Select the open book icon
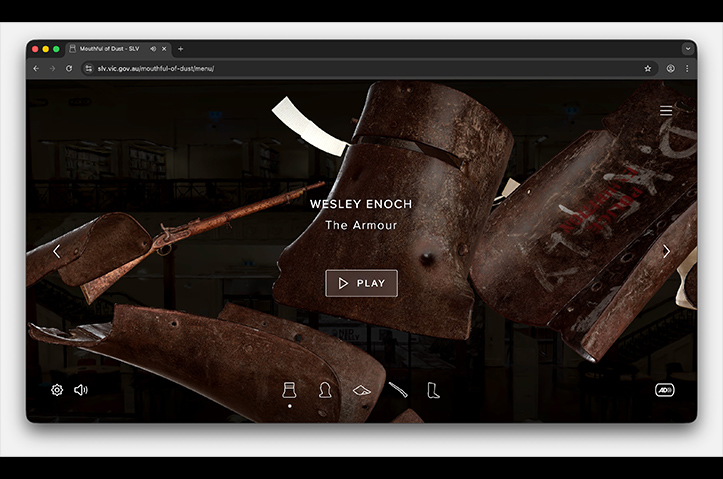This screenshot has height=479, width=723. (362, 390)
